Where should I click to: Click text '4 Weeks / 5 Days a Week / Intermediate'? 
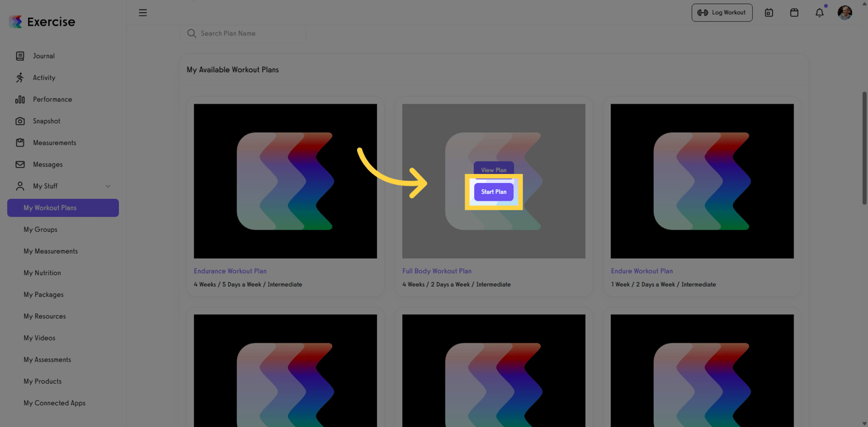(x=248, y=284)
